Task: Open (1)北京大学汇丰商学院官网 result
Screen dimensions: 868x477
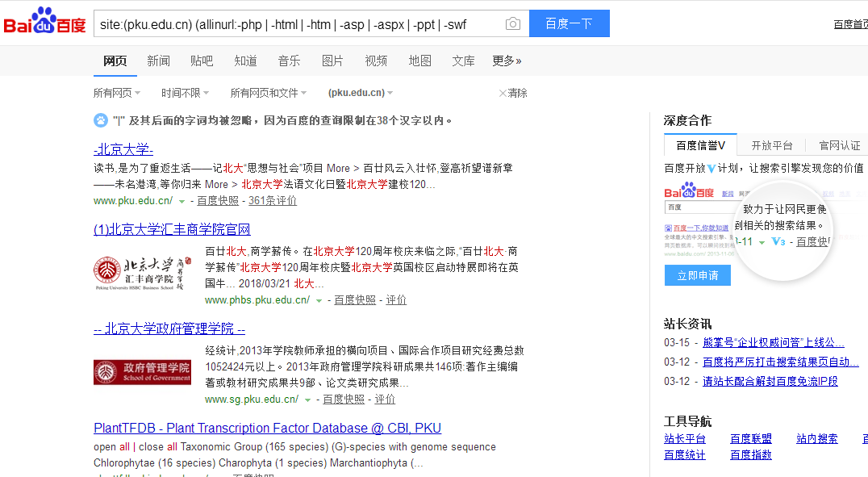Action: [172, 229]
